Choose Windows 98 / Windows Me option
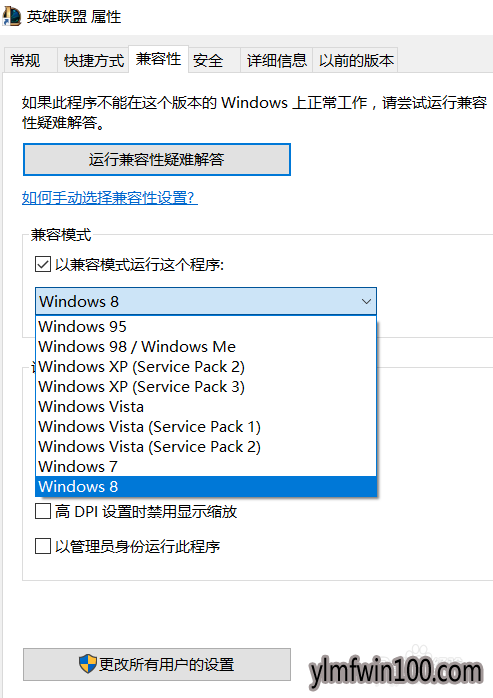Viewport: 493px width, 698px height. pyautogui.click(x=206, y=346)
